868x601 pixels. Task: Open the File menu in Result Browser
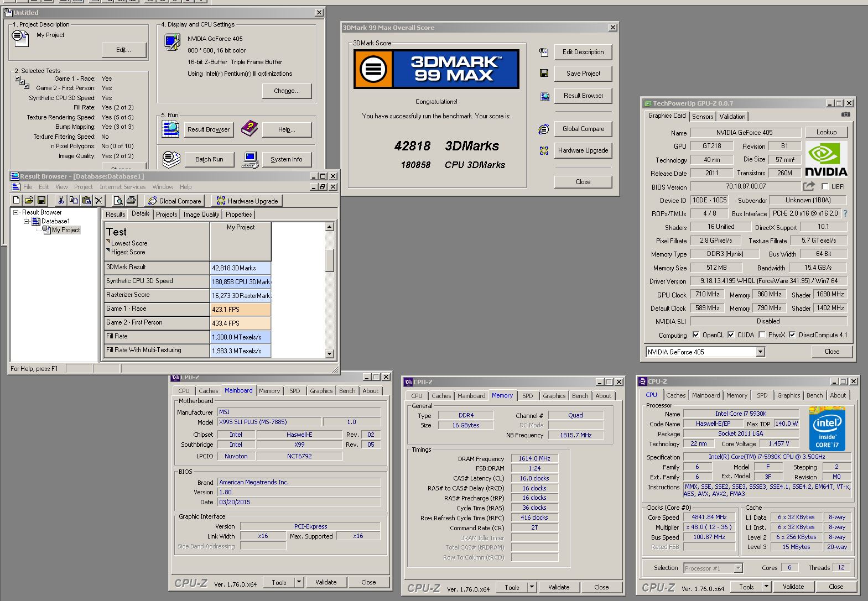point(28,187)
